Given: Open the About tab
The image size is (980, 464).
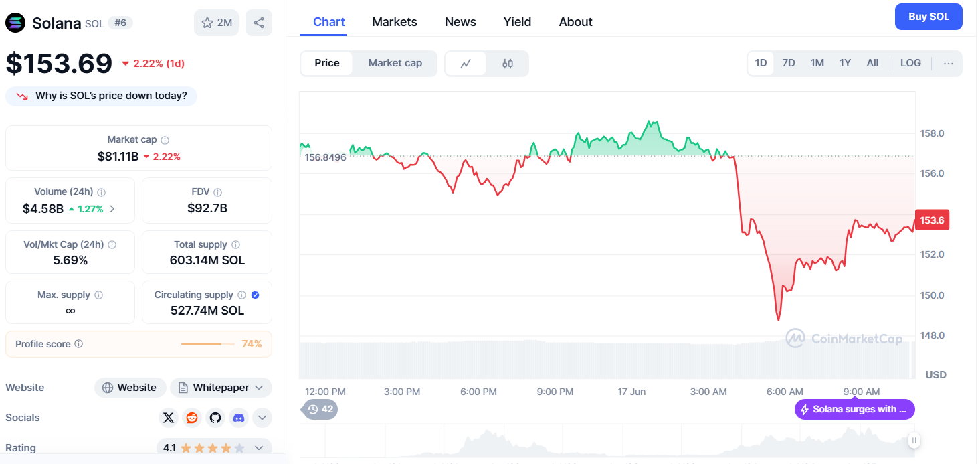Looking at the screenshot, I should click(x=575, y=22).
